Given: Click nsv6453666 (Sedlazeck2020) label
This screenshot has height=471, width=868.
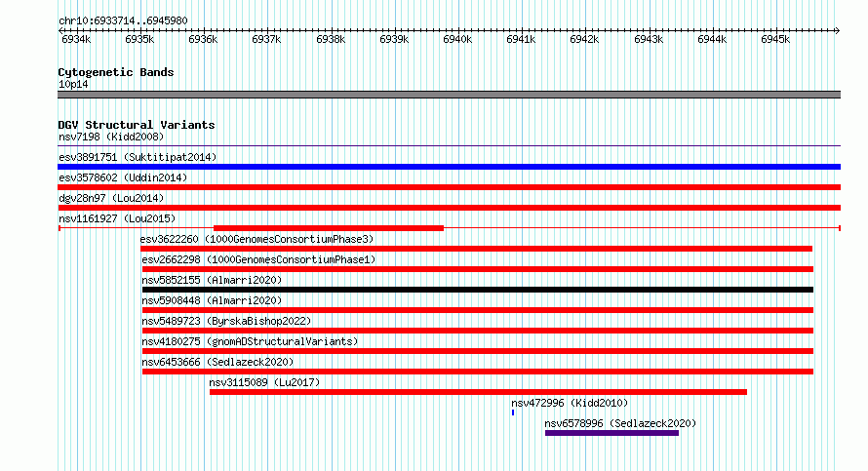Looking at the screenshot, I should coord(217,362).
